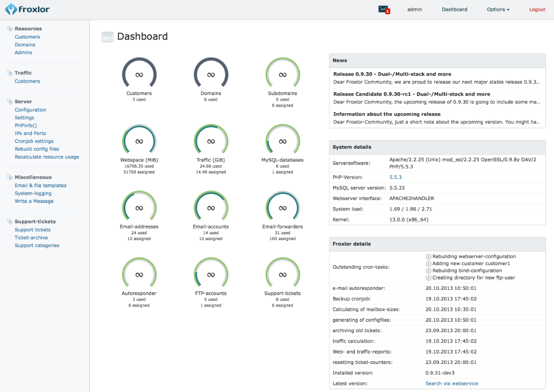Click the Webspace usage progress ring
554x392 pixels.
click(x=139, y=141)
